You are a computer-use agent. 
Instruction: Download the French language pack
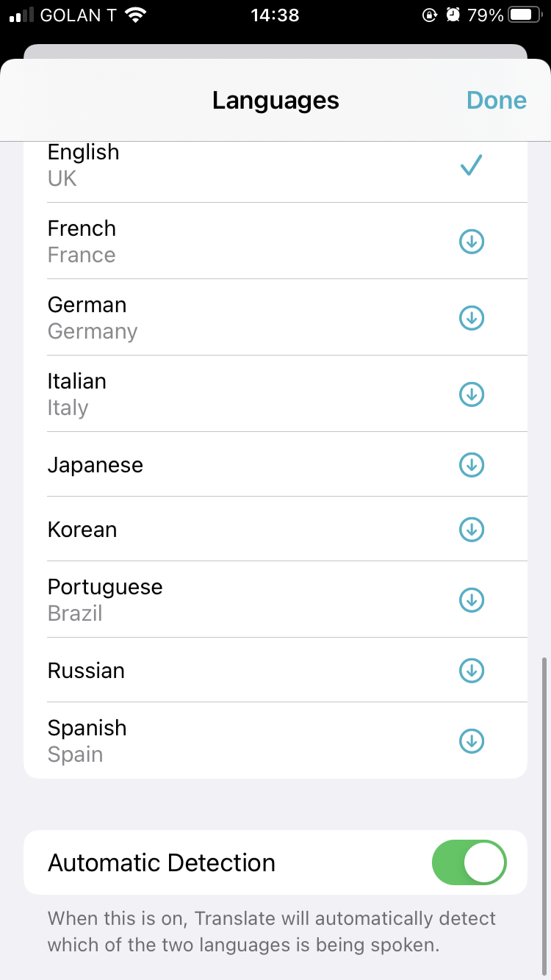[x=471, y=241]
